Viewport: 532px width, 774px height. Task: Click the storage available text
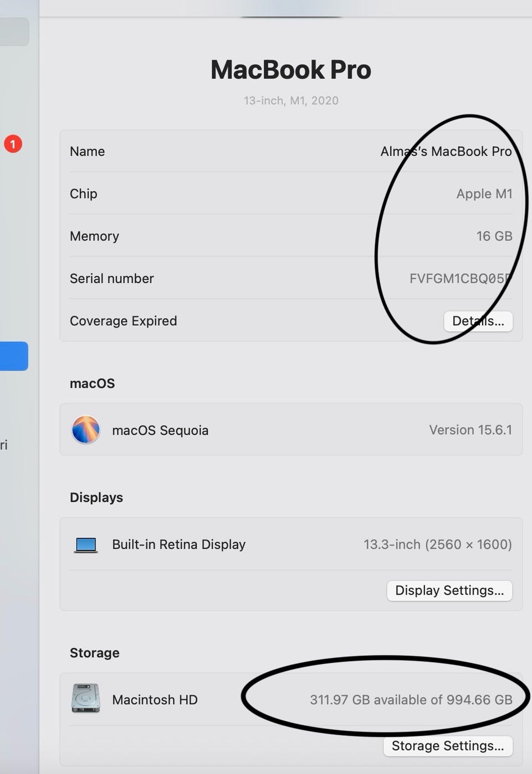pyautogui.click(x=411, y=700)
